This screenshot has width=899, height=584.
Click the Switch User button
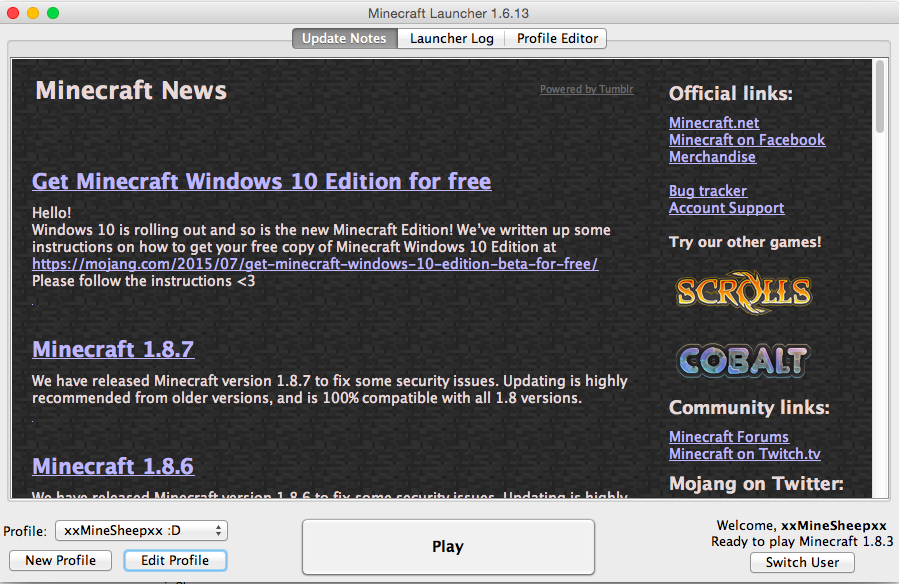point(802,562)
